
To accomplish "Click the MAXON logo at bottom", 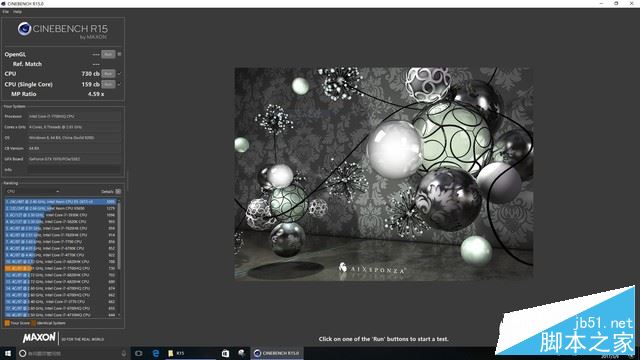I will (39, 338).
